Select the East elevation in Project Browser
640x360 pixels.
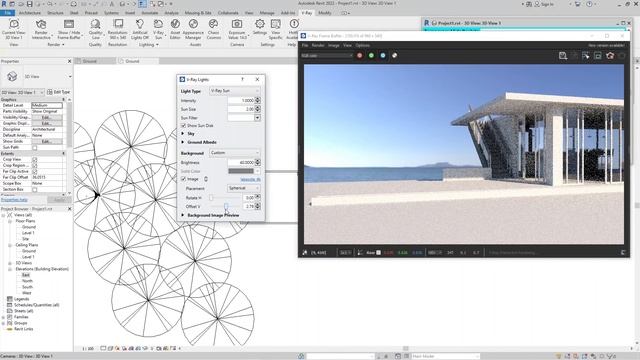[26, 275]
